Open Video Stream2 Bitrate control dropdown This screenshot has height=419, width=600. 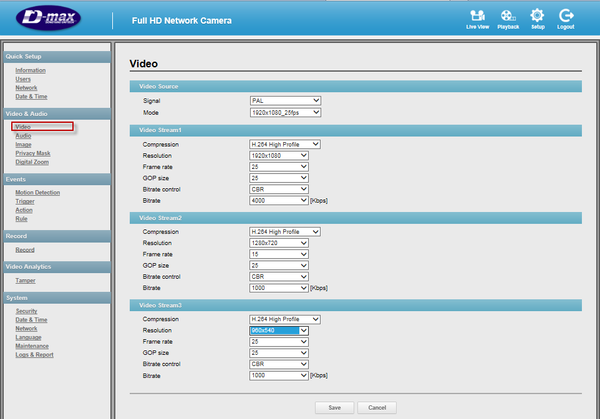(279, 277)
